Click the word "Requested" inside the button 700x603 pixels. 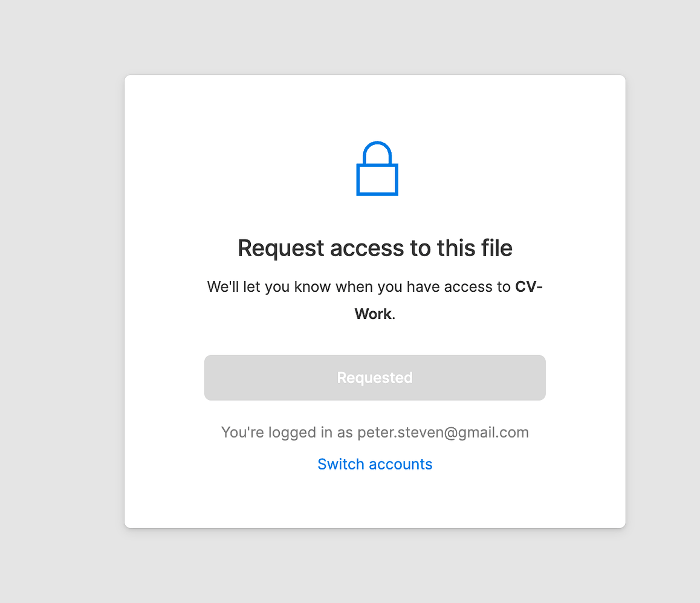[375, 378]
